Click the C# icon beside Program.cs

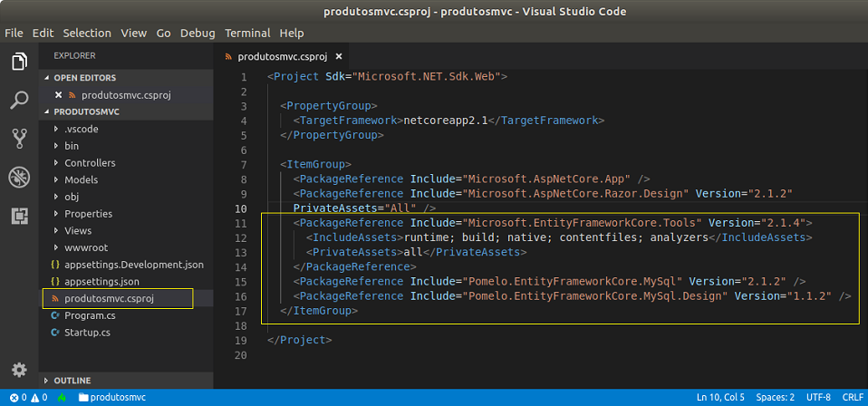[x=54, y=315]
